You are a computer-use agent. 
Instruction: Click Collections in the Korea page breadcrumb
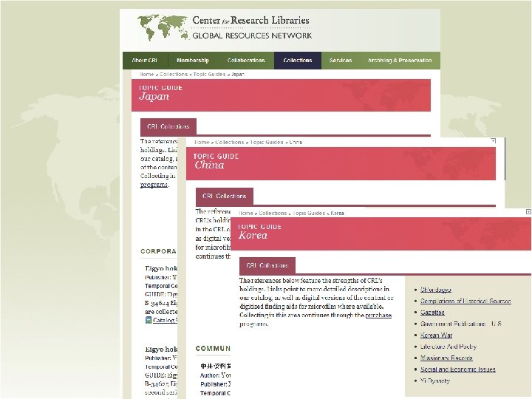click(273, 213)
